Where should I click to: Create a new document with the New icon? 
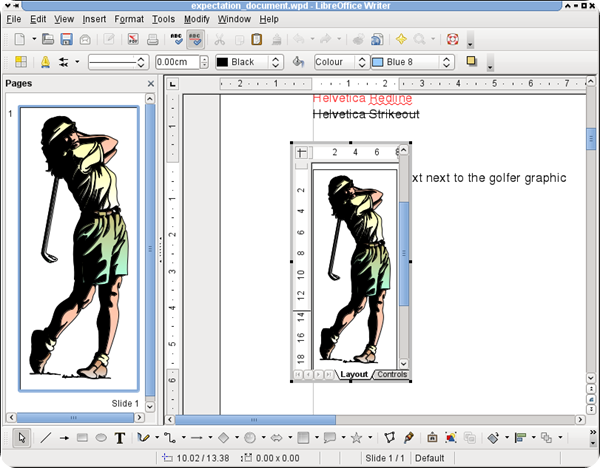click(x=20, y=39)
